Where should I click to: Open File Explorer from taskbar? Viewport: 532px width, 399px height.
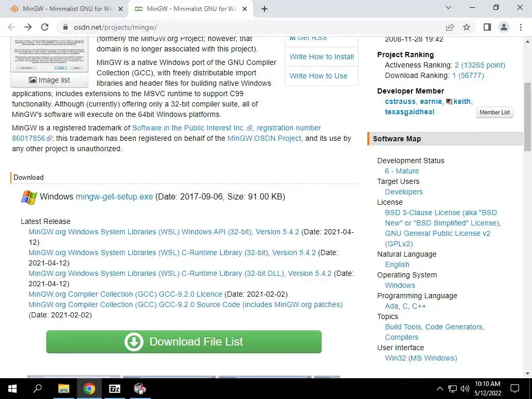point(63,389)
